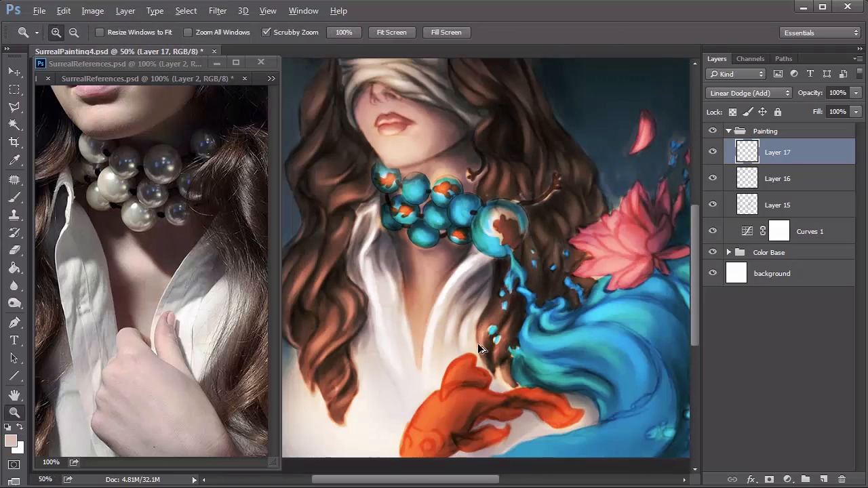Hide Layer 17 visibility eye
The width and height of the screenshot is (868, 488).
(713, 152)
